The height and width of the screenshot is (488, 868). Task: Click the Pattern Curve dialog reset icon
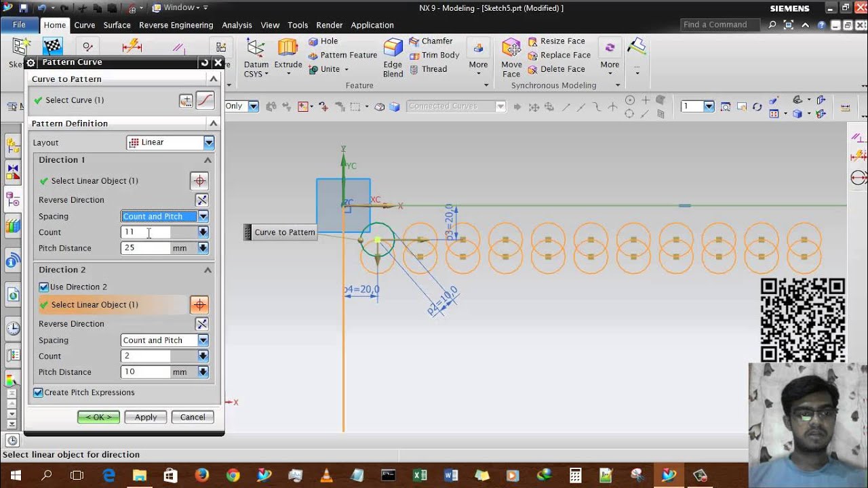(x=205, y=62)
